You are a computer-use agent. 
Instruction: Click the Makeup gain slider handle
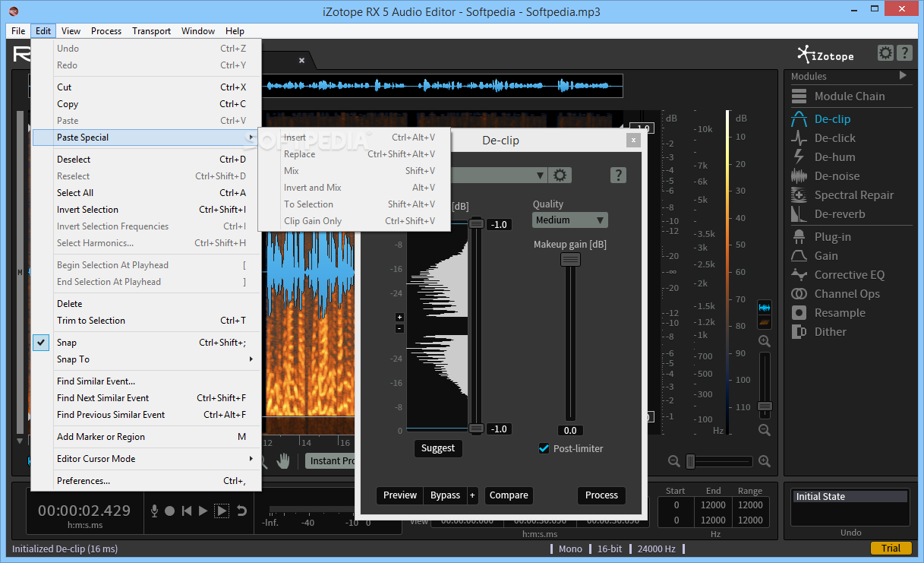(x=570, y=260)
